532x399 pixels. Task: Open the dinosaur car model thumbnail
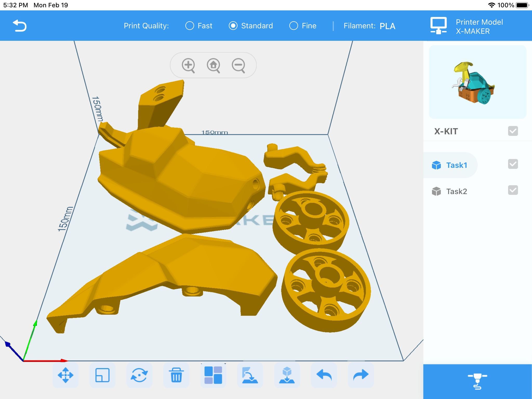point(477,82)
